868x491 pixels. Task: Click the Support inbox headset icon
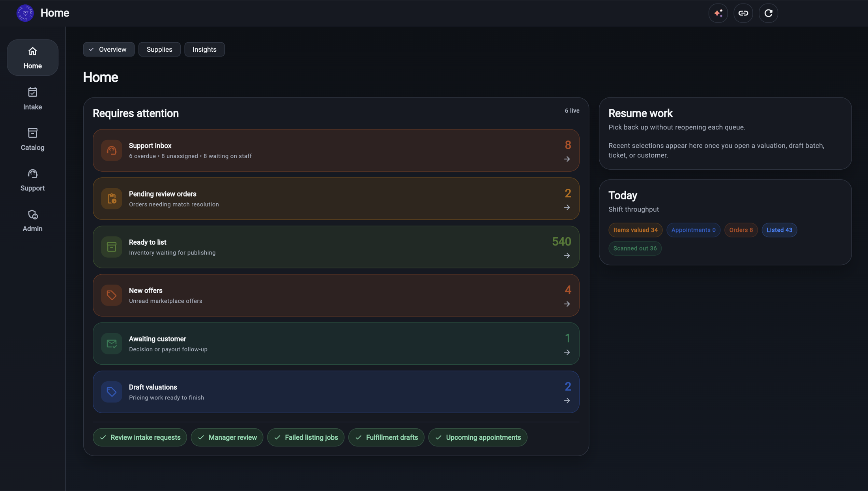tap(112, 150)
